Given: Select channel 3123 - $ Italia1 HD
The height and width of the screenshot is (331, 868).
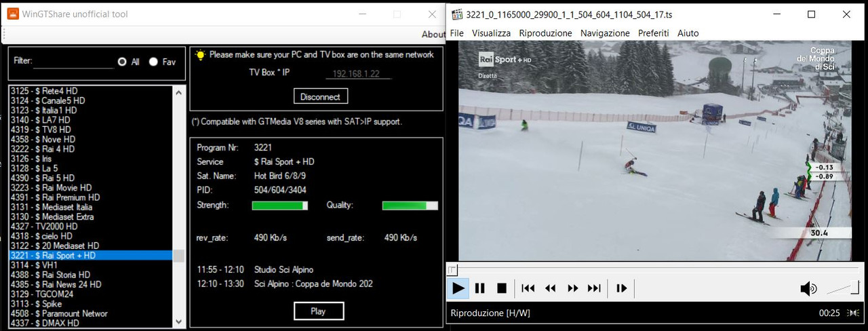Looking at the screenshot, I should pos(91,110).
